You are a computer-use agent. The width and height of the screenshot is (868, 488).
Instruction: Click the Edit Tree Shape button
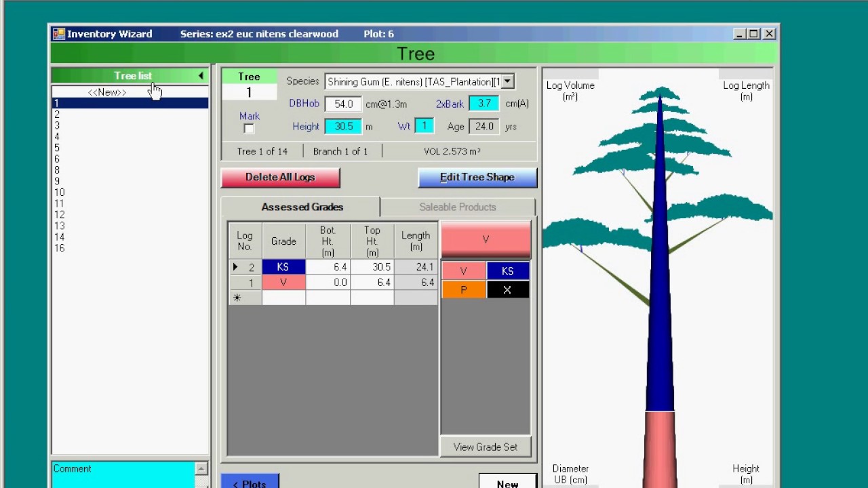point(477,178)
